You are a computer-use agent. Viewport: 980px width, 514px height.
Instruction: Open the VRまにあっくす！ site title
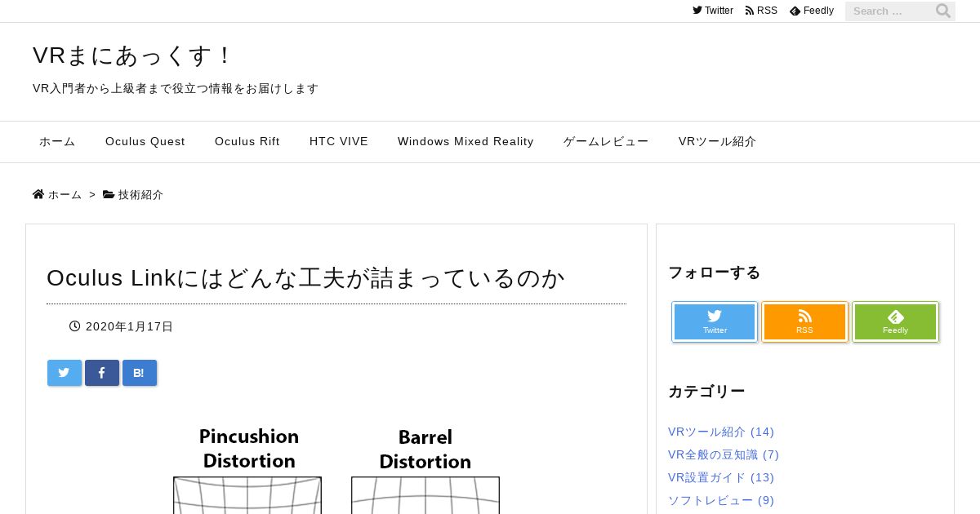(x=133, y=55)
